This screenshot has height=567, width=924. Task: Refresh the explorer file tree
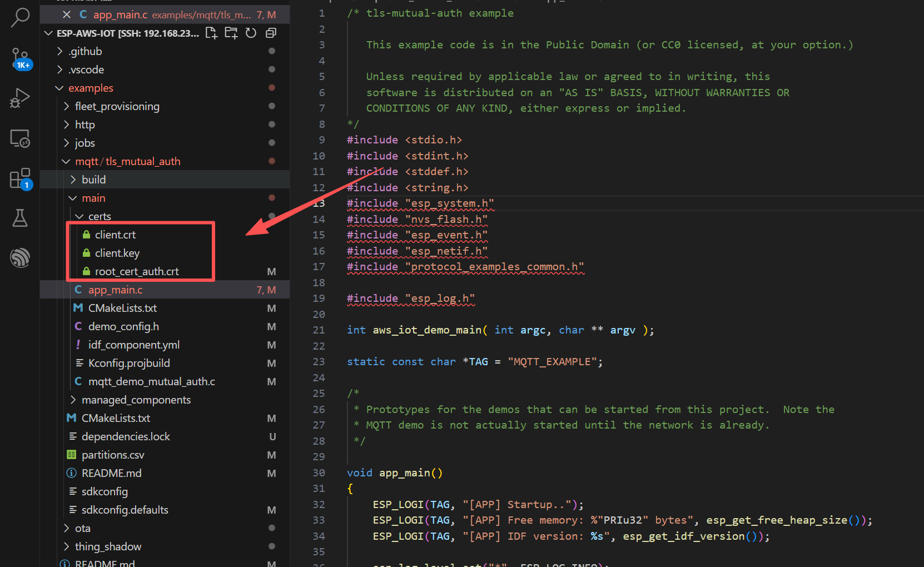251,33
